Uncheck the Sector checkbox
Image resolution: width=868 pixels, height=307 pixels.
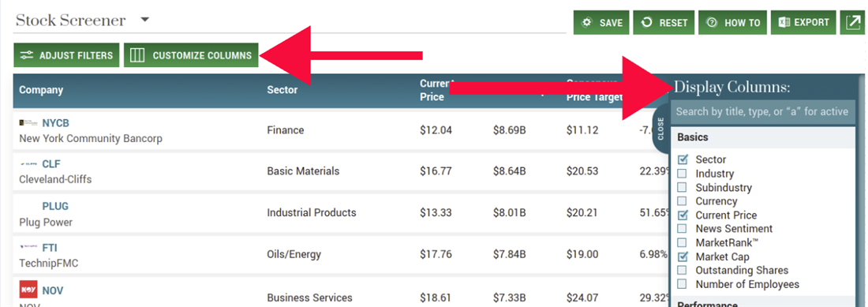pos(683,160)
